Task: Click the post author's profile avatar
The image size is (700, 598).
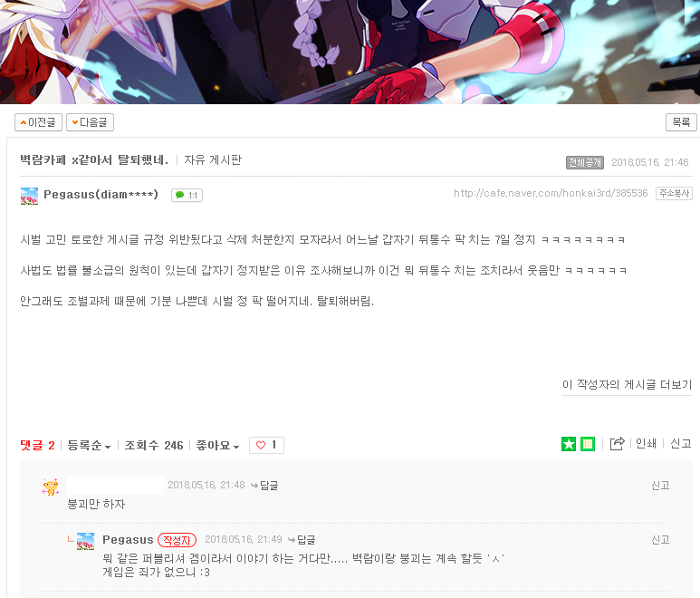Action: pyautogui.click(x=30, y=196)
